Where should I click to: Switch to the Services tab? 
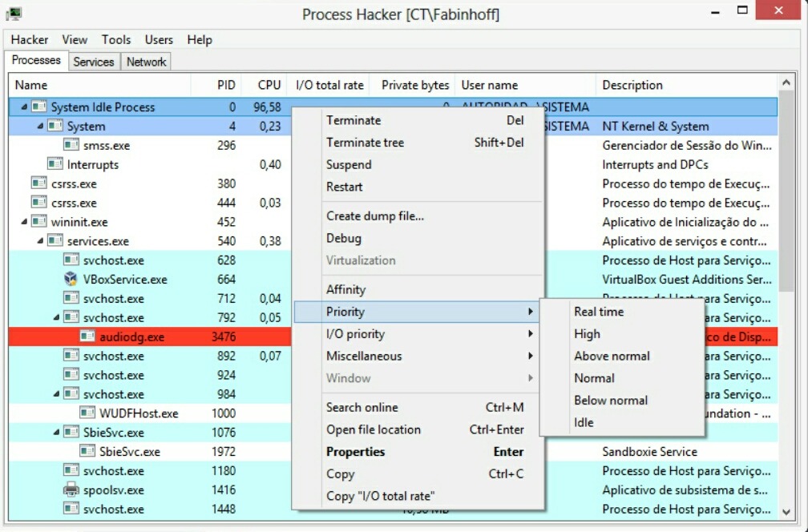pos(93,61)
